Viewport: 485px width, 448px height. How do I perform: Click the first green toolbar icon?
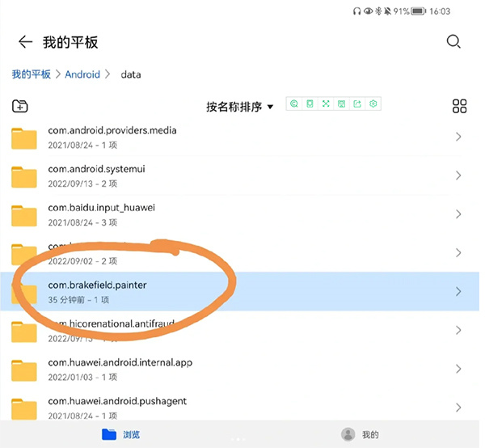tap(294, 104)
